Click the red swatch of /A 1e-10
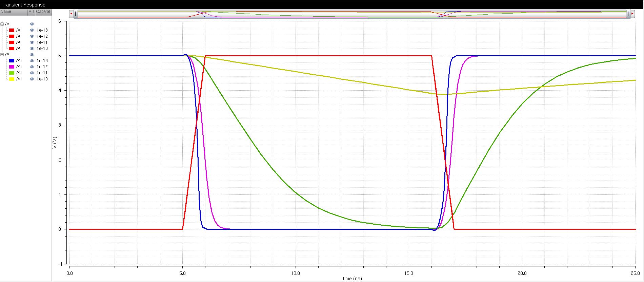Image resolution: width=644 pixels, height=282 pixels. (12, 49)
